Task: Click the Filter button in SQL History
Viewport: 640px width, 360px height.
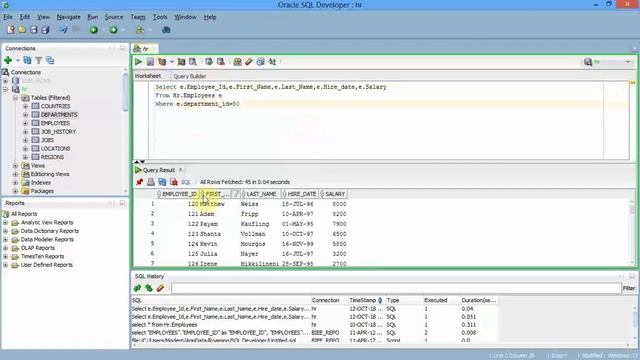Action: coord(629,288)
